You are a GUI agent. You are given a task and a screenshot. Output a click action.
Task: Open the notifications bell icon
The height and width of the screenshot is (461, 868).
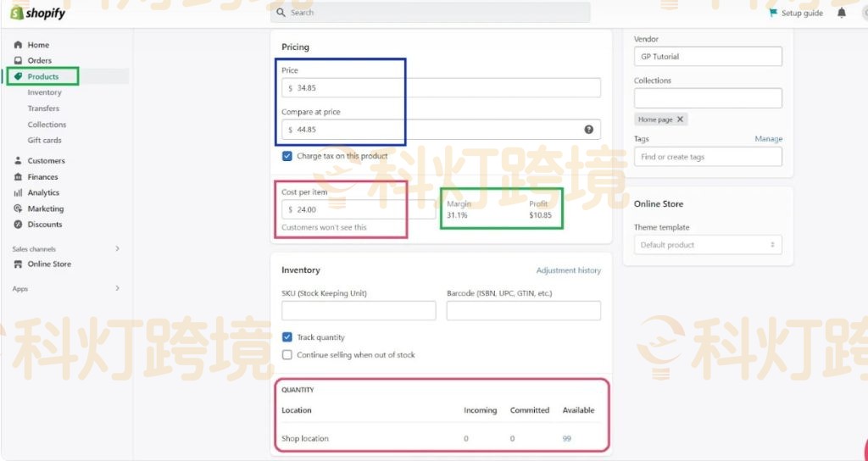[841, 13]
